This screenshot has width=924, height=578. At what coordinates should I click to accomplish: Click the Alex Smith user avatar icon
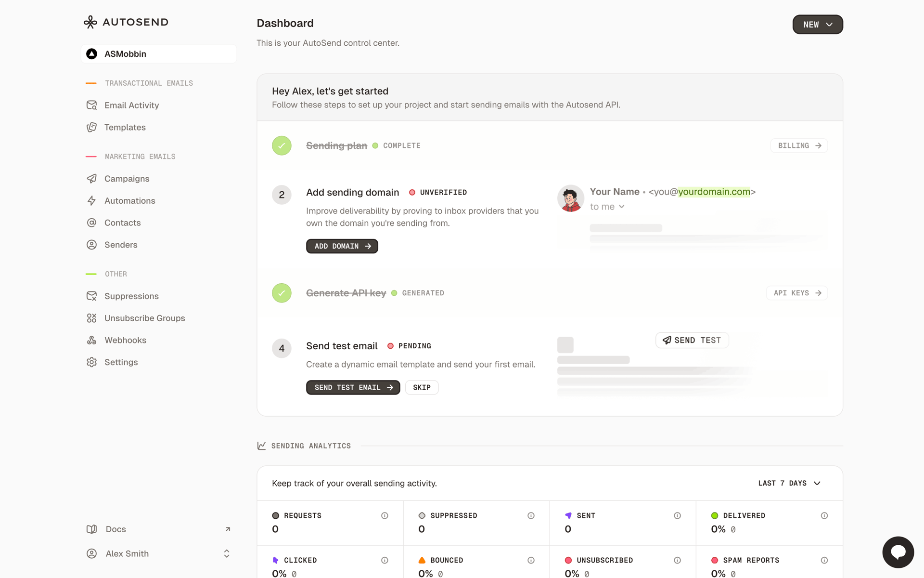pyautogui.click(x=91, y=554)
